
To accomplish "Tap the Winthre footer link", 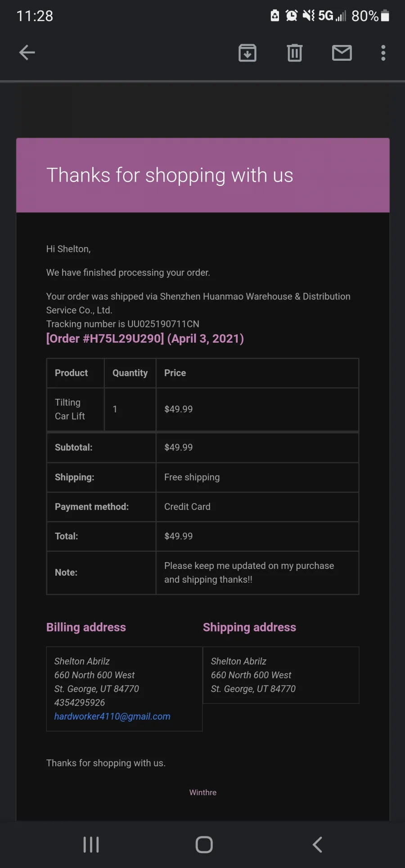I will coord(203,792).
